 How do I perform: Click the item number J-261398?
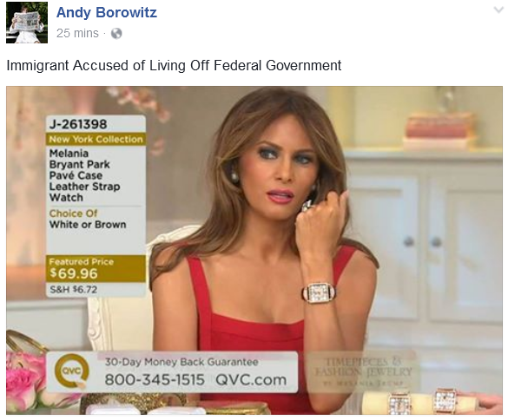[78, 124]
